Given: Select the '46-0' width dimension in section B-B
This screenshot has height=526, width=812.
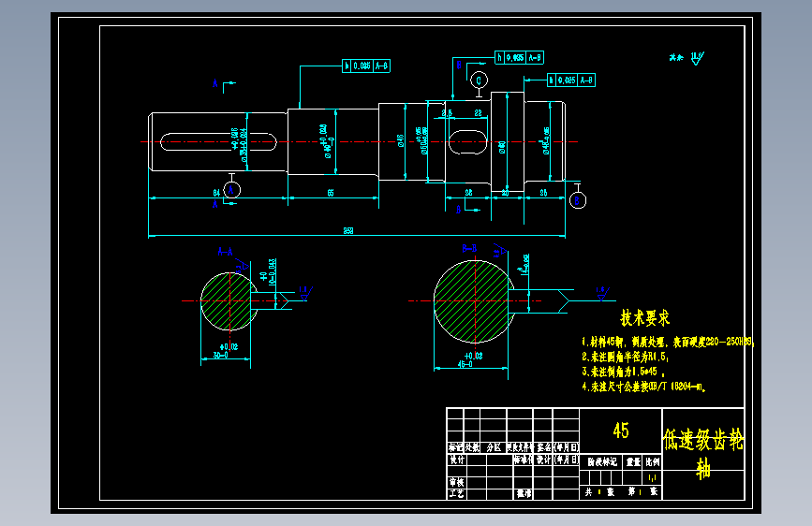Looking at the screenshot, I should click(465, 364).
